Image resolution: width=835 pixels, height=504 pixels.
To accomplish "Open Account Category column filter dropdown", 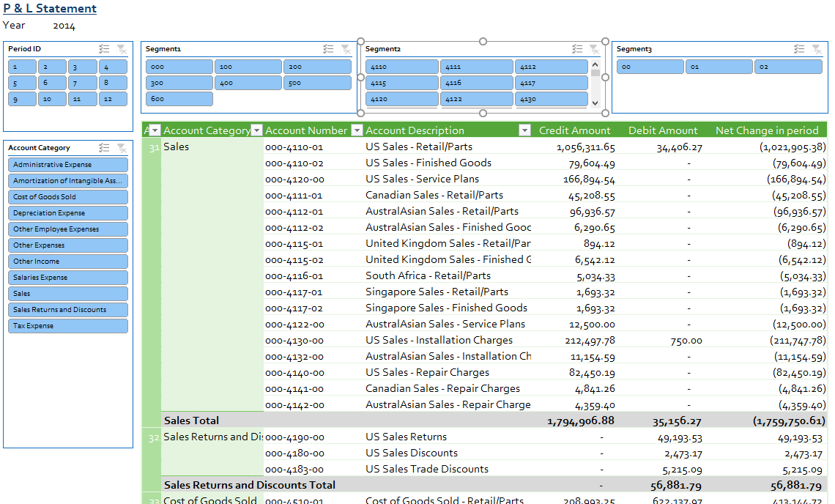I will [256, 130].
